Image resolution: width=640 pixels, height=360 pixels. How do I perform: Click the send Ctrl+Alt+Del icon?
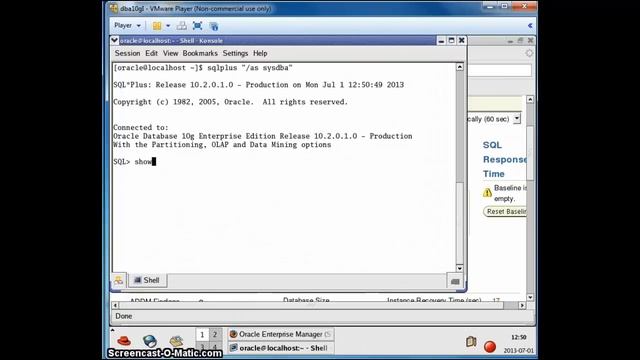(x=182, y=26)
